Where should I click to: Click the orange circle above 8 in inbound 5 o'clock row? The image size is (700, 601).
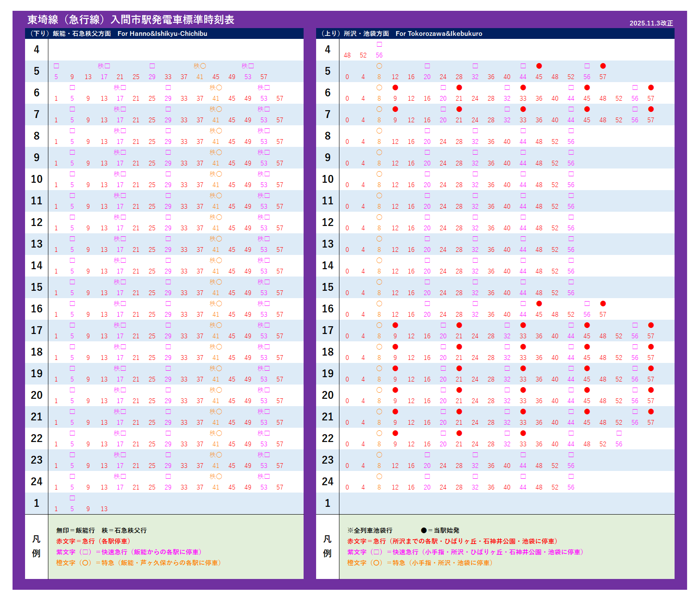point(379,66)
